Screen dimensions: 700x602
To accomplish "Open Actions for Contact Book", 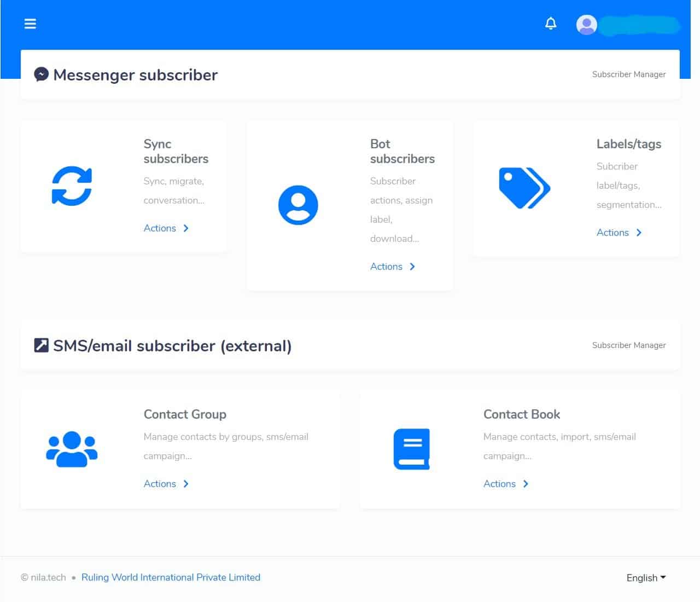I will click(x=505, y=484).
